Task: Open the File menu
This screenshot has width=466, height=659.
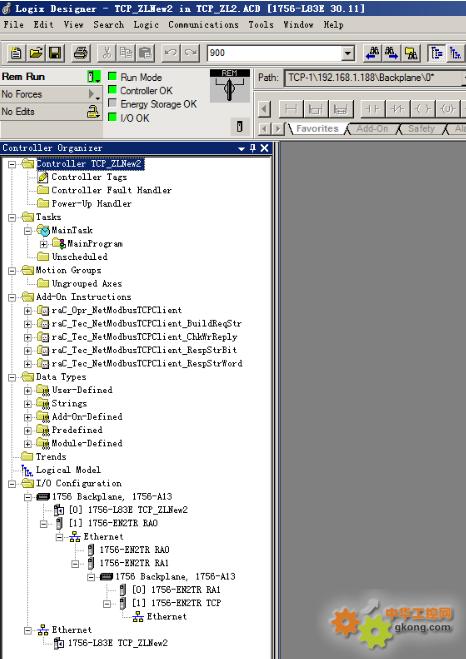Action: [13, 25]
